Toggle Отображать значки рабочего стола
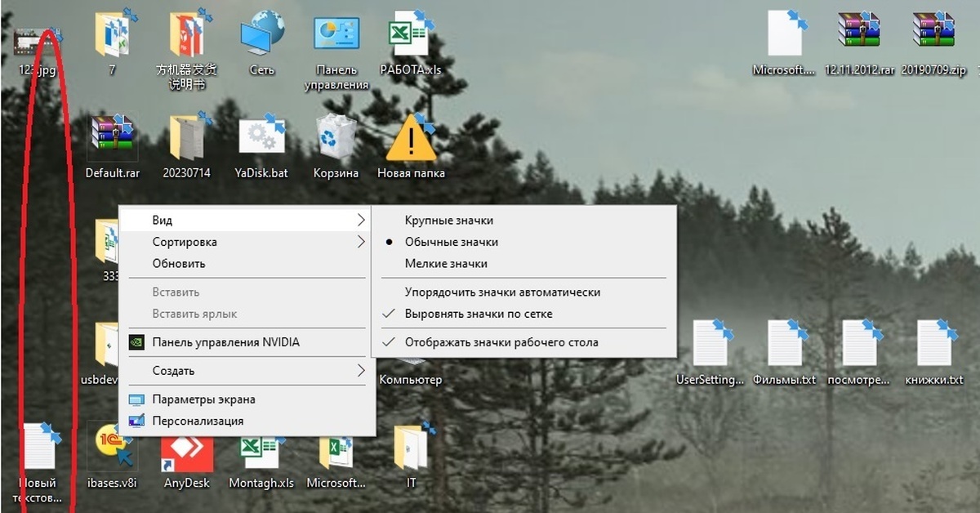Screen dimensions: 980x513 pyautogui.click(x=501, y=342)
